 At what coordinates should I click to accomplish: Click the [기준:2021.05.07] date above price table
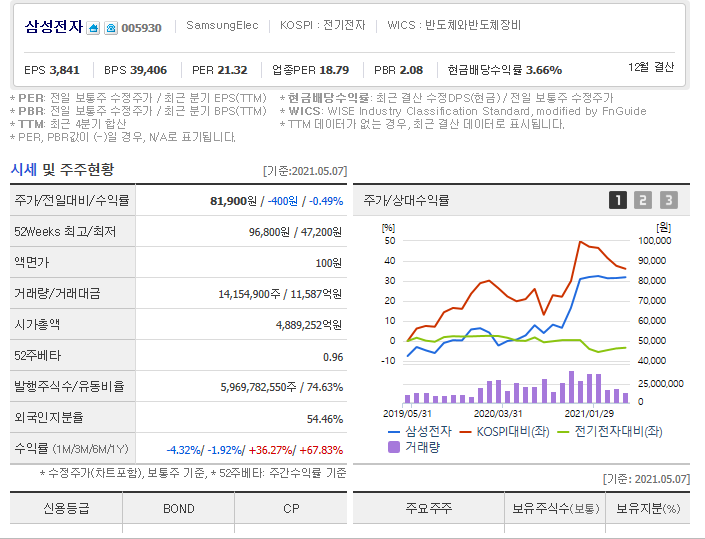(305, 171)
